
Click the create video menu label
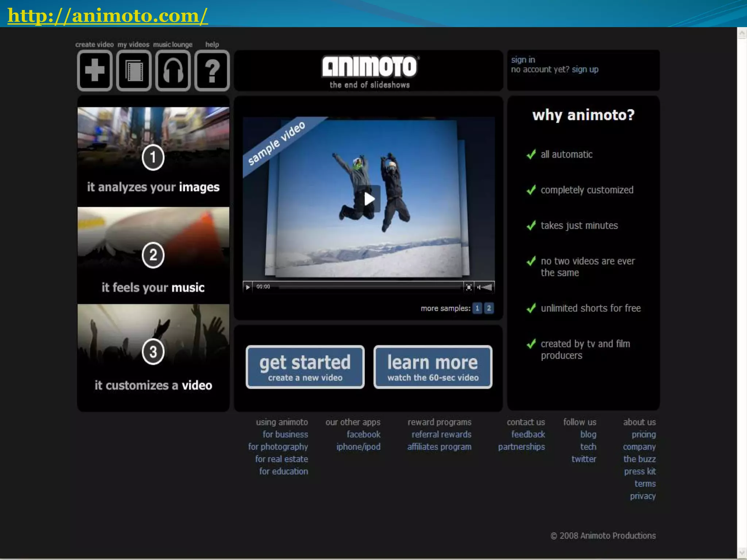pyautogui.click(x=94, y=44)
